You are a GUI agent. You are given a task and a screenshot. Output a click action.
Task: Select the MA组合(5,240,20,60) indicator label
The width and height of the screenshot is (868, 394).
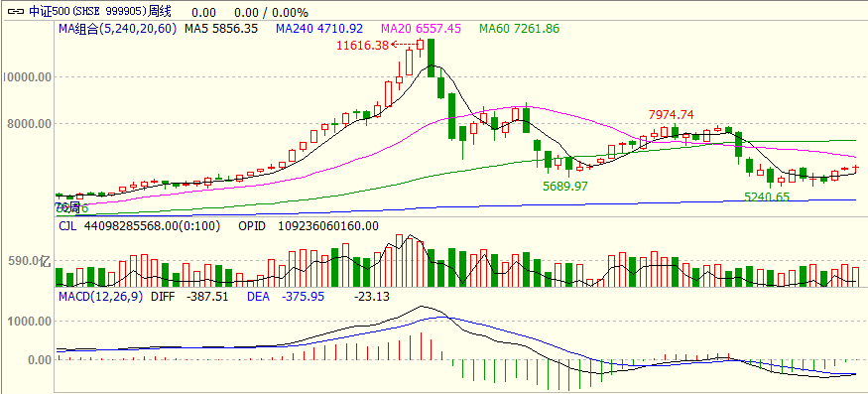point(118,29)
